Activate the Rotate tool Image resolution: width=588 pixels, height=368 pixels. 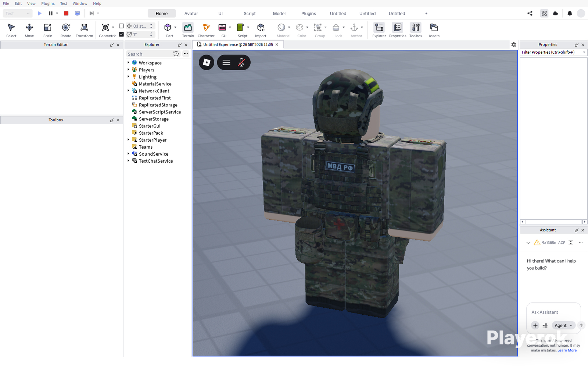(x=66, y=30)
